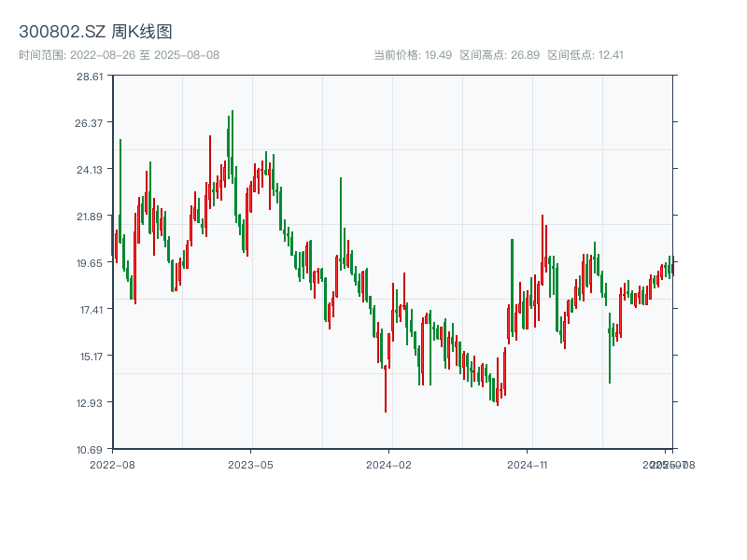Select the 2024-11 x-axis date label
Viewport: 747px width, 560px height.
(x=528, y=464)
